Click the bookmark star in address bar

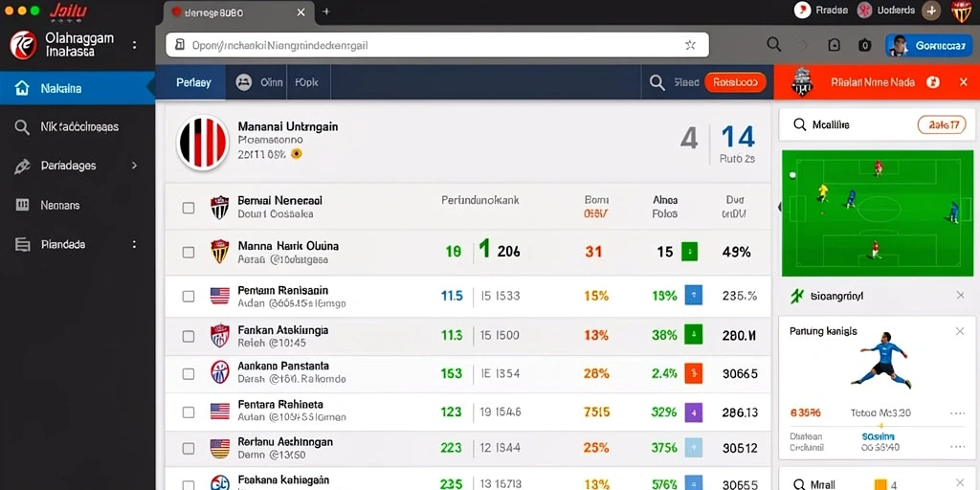tap(690, 45)
